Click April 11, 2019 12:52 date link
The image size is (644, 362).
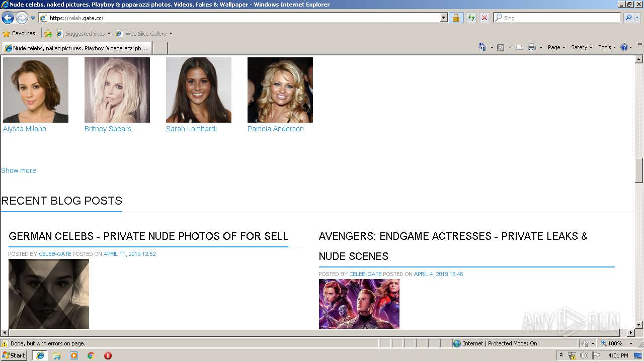coord(130,254)
